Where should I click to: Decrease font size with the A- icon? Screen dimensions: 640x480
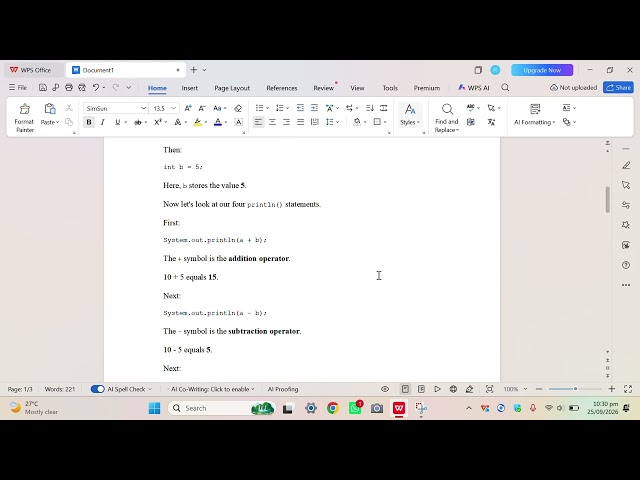coord(202,108)
